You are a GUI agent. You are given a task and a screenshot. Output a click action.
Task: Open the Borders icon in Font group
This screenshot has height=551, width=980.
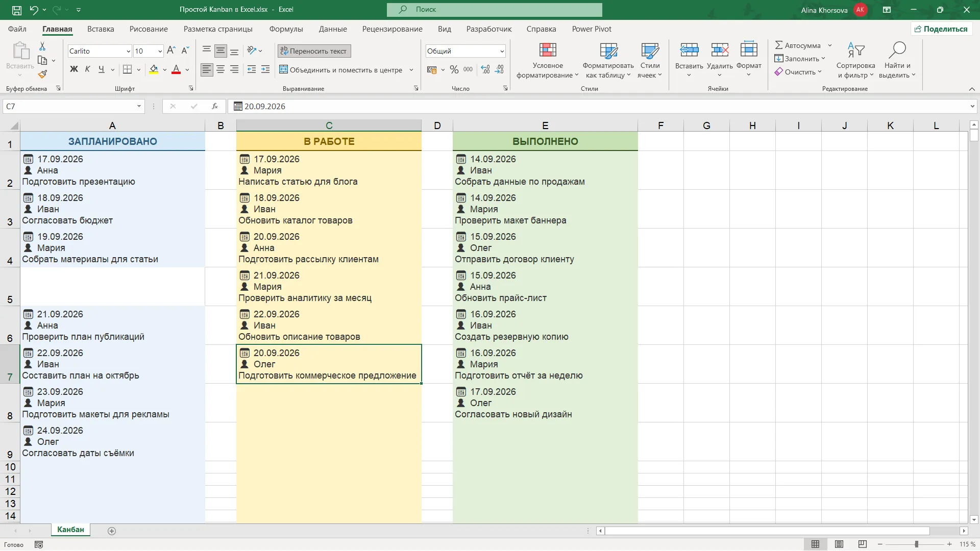coord(128,69)
